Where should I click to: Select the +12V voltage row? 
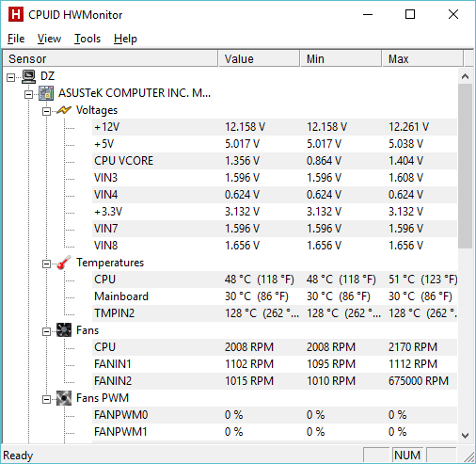(275, 127)
